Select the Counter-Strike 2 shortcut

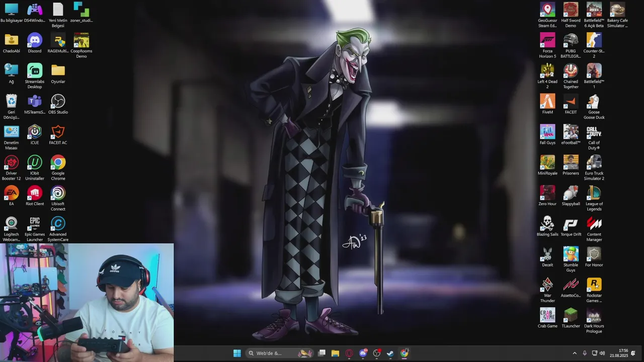coord(594,46)
